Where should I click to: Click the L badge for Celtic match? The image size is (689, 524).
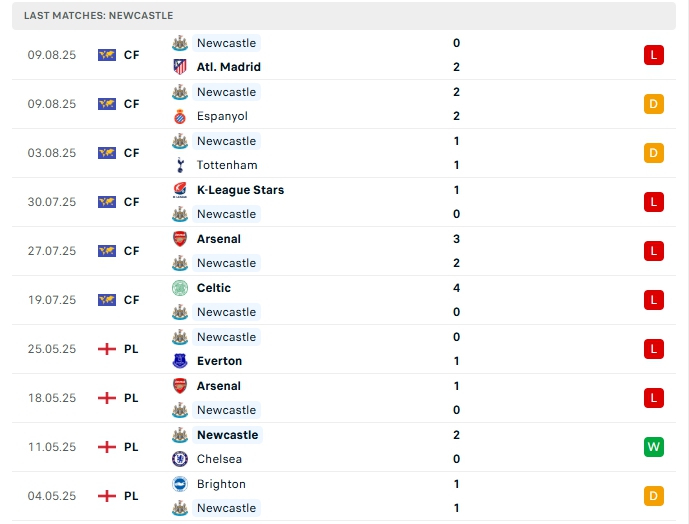coord(654,300)
